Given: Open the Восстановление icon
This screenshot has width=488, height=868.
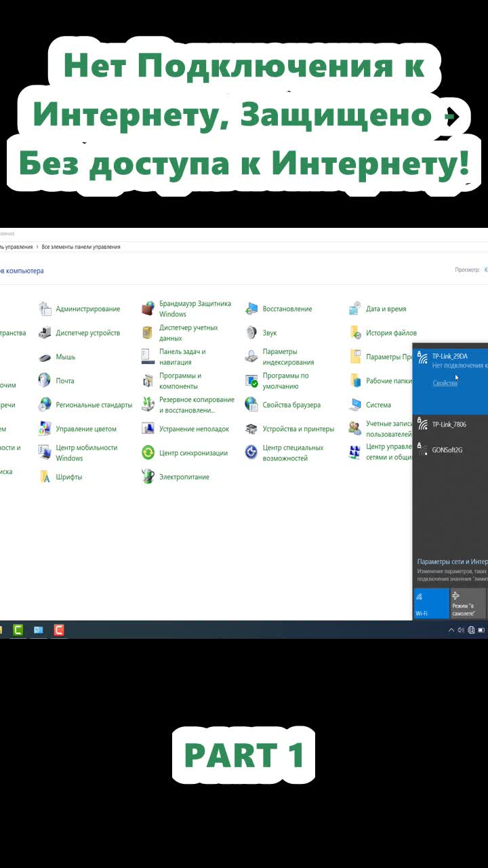Looking at the screenshot, I should (x=251, y=309).
